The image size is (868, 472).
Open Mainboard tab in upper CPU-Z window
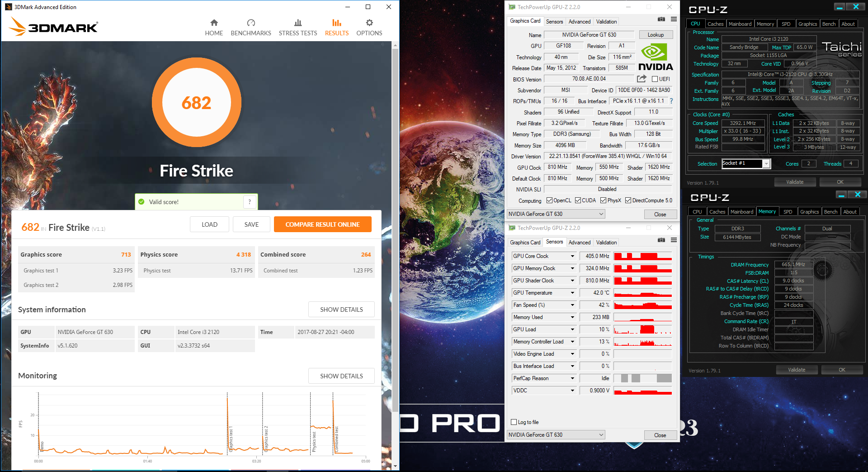tap(740, 24)
